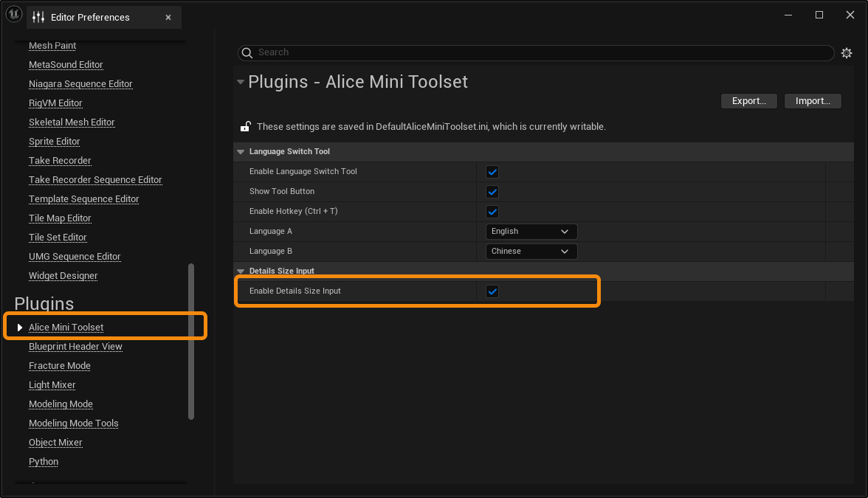Select Widget Designer in the sidebar
Image resolution: width=868 pixels, height=498 pixels.
(x=63, y=275)
